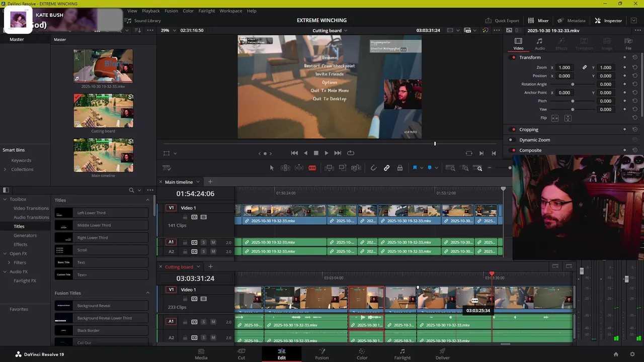Play forward in the viewer

(x=327, y=153)
